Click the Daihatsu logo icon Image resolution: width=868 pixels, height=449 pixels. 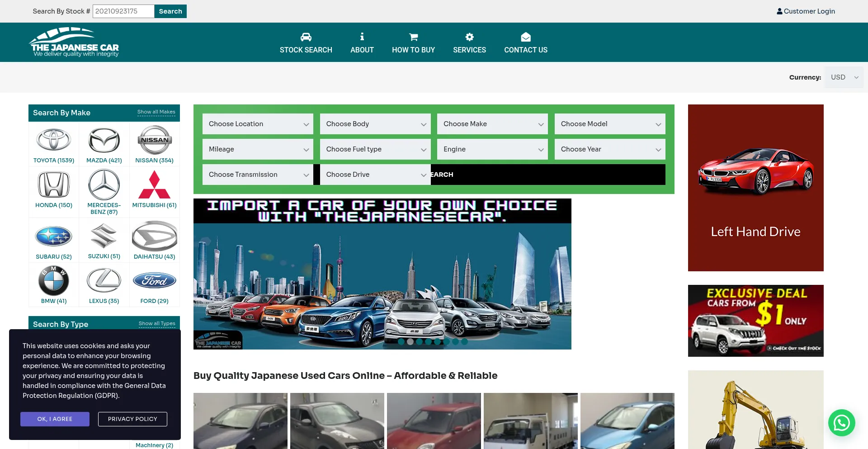pyautogui.click(x=155, y=236)
